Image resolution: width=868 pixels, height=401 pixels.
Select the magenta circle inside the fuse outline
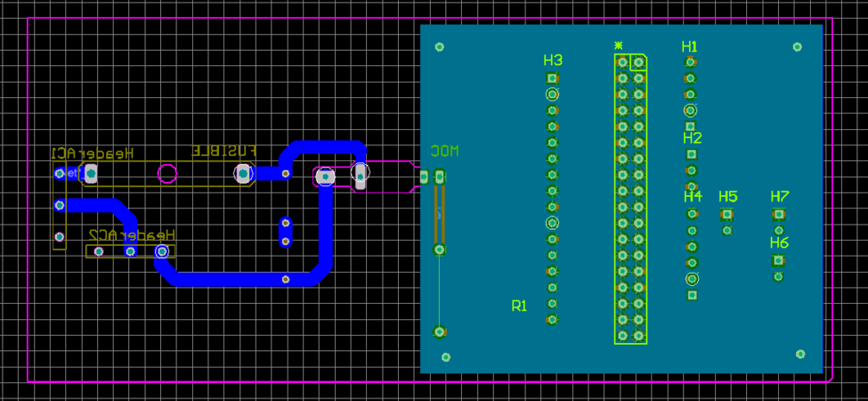167,173
